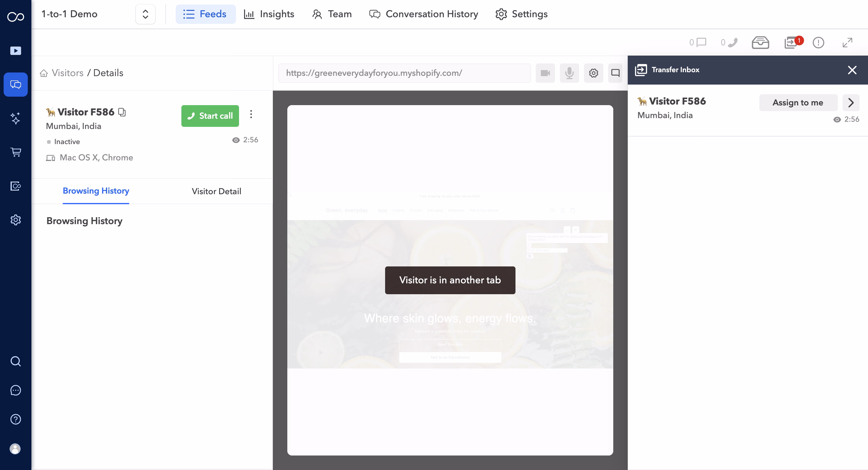Expand Visitor F586 chevron in Transfer Inbox
Image resolution: width=868 pixels, height=470 pixels.
tap(851, 102)
